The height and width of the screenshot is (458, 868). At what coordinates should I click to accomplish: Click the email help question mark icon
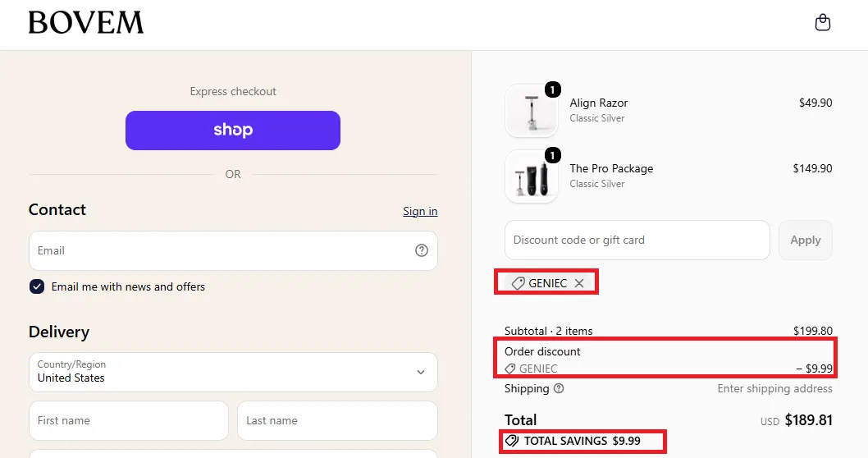tap(421, 250)
